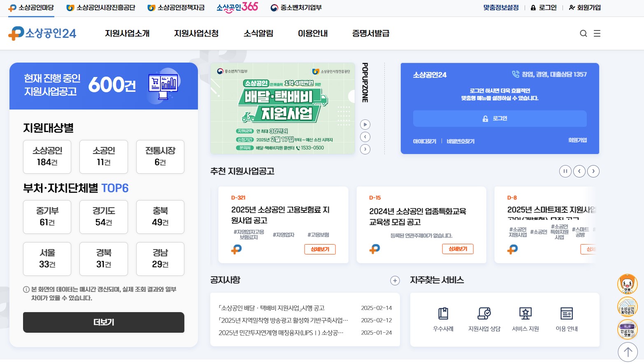Select the 서울 33건 box
The width and height of the screenshot is (644, 364).
click(47, 259)
